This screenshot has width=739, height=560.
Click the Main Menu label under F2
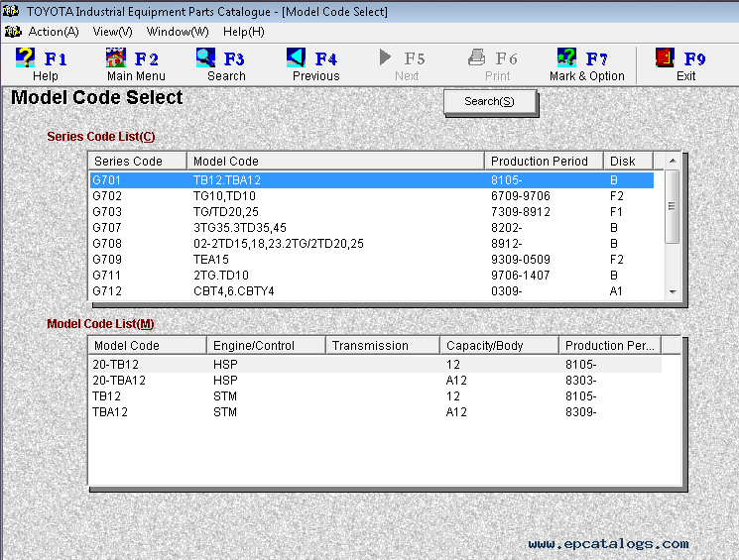tap(136, 76)
